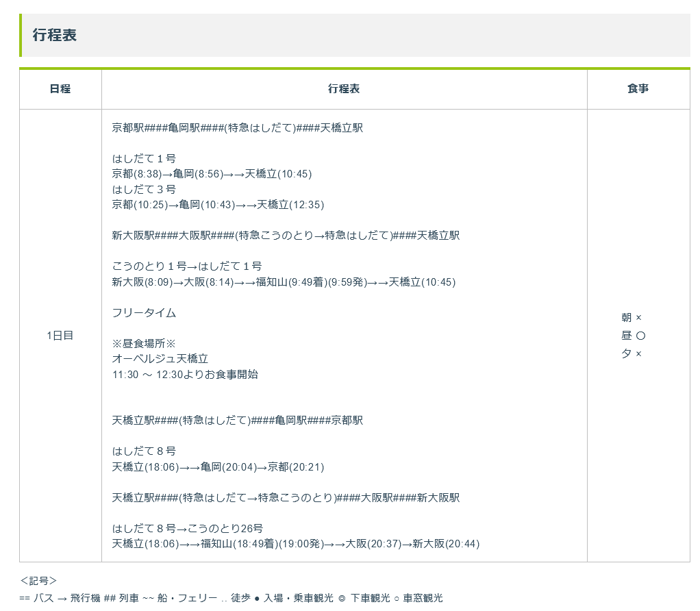Click the ~~ 船・フェリー legend entry
700x611 pixels.
(180, 598)
